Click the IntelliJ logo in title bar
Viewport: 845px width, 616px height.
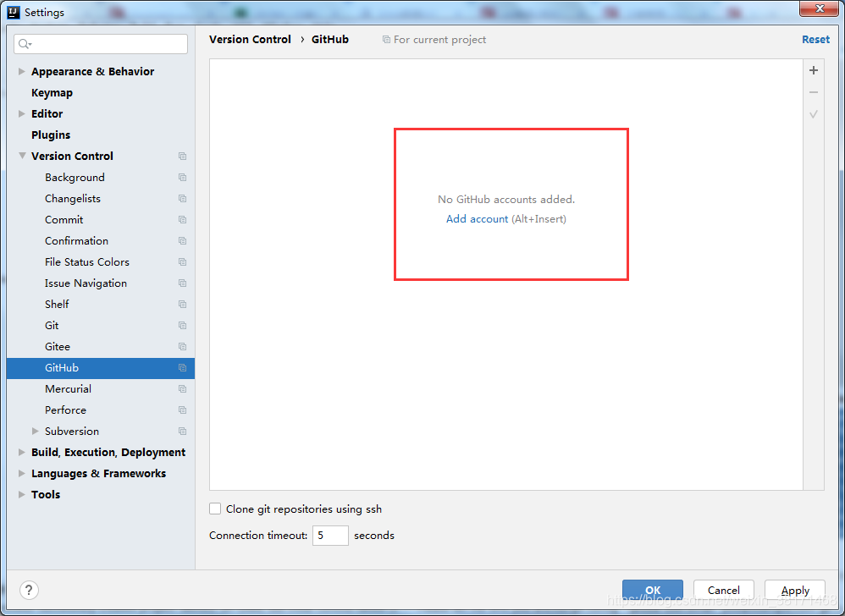14,12
